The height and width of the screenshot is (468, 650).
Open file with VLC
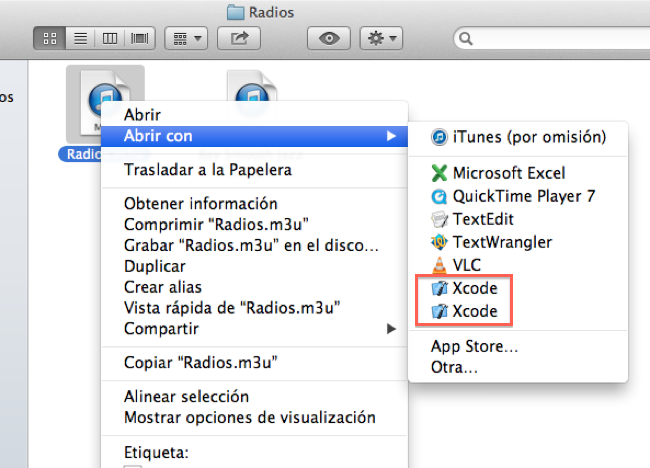tap(518, 265)
